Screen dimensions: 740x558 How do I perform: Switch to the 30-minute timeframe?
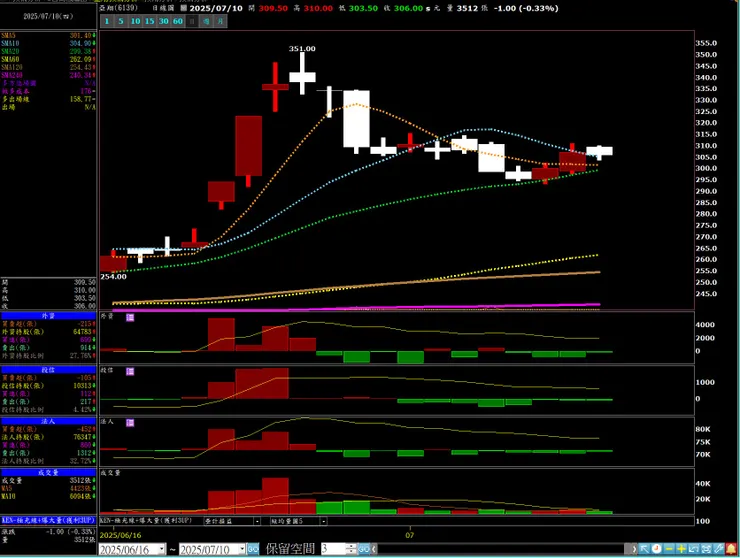click(164, 21)
